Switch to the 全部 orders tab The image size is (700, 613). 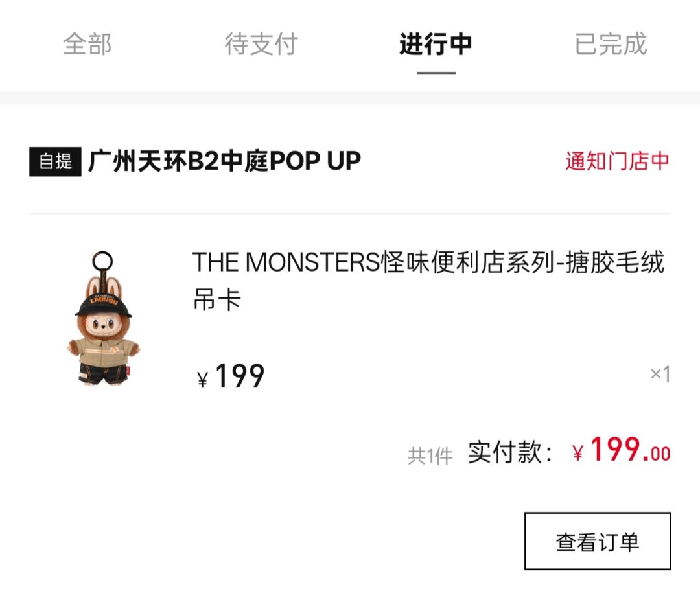pyautogui.click(x=87, y=44)
